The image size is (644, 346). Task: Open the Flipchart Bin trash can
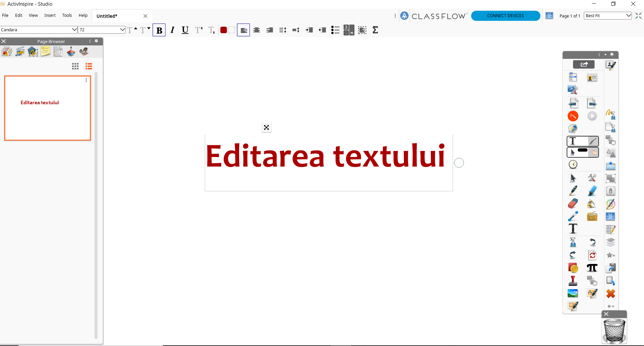point(614,331)
